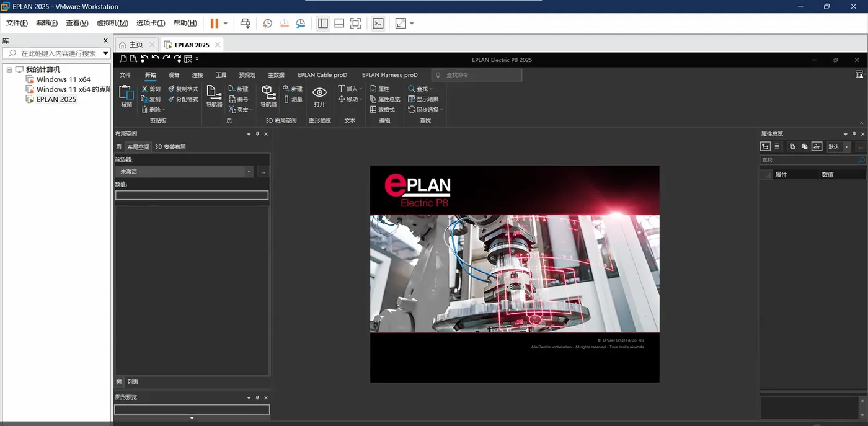This screenshot has height=426, width=868.
Task: Switch to EPLAN Cable proD tab
Action: pyautogui.click(x=322, y=75)
